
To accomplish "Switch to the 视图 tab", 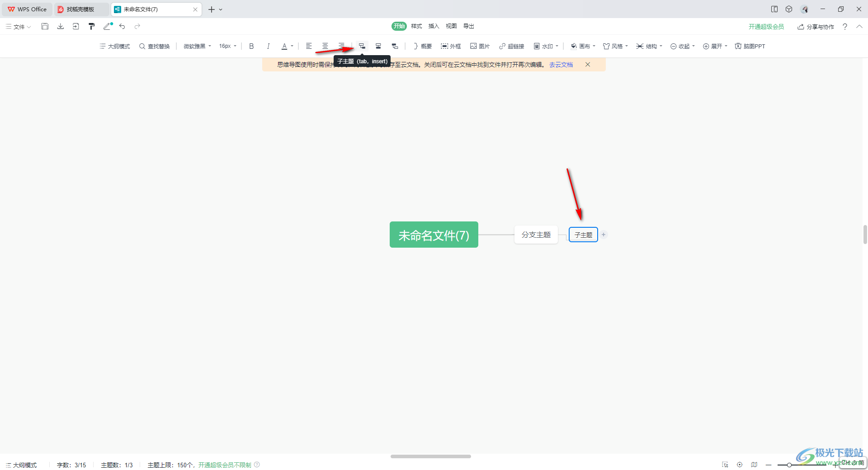I will [x=451, y=26].
